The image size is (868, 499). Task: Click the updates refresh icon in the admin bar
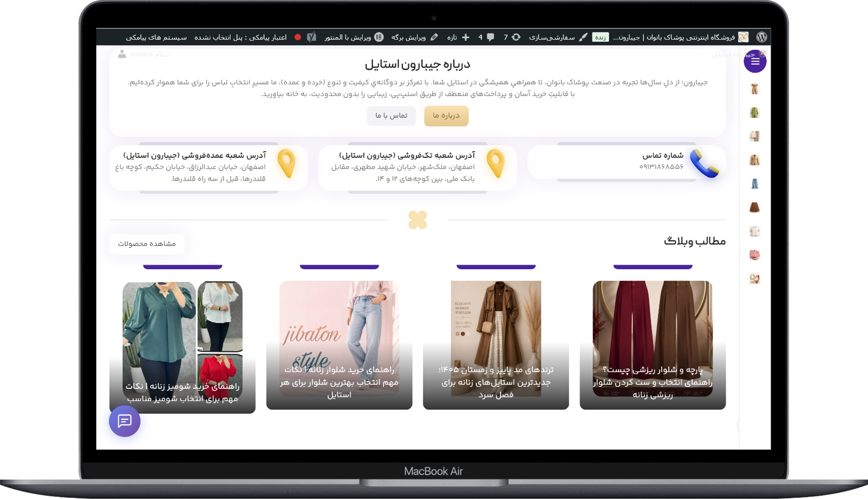[x=516, y=37]
